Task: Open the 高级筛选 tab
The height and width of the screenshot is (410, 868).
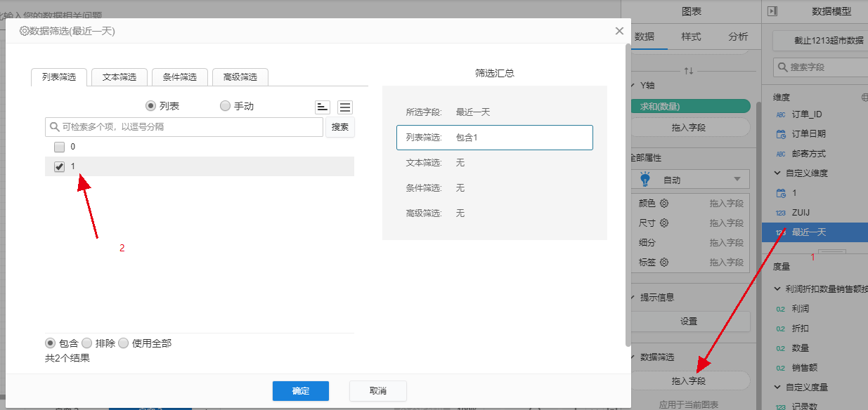Action: pos(240,77)
